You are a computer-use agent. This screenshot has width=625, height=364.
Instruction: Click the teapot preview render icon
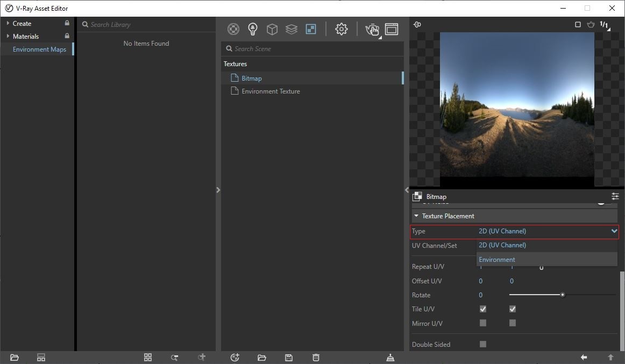point(591,25)
